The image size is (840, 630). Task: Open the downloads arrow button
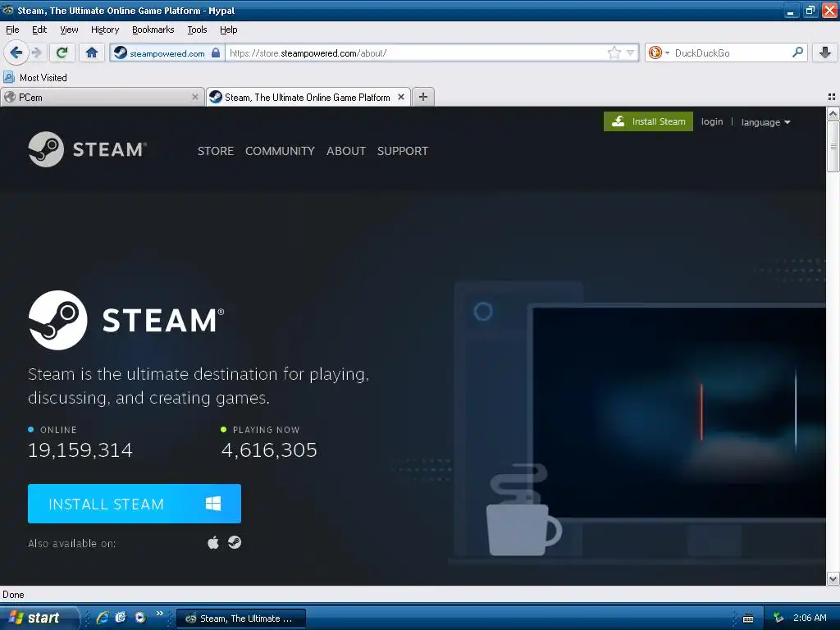click(825, 52)
